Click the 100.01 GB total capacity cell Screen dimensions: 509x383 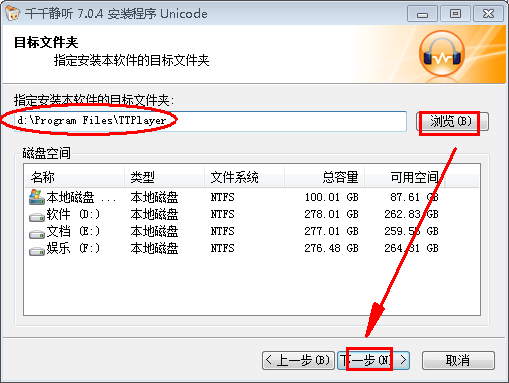click(331, 197)
